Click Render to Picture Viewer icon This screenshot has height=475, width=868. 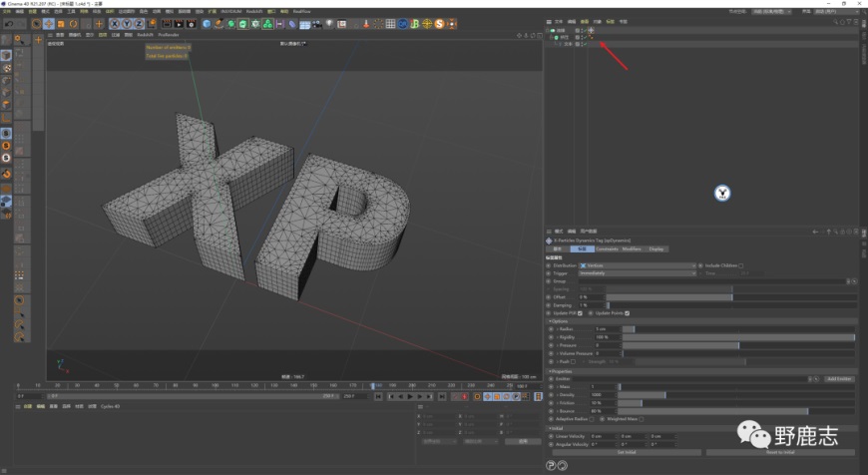coord(179,24)
